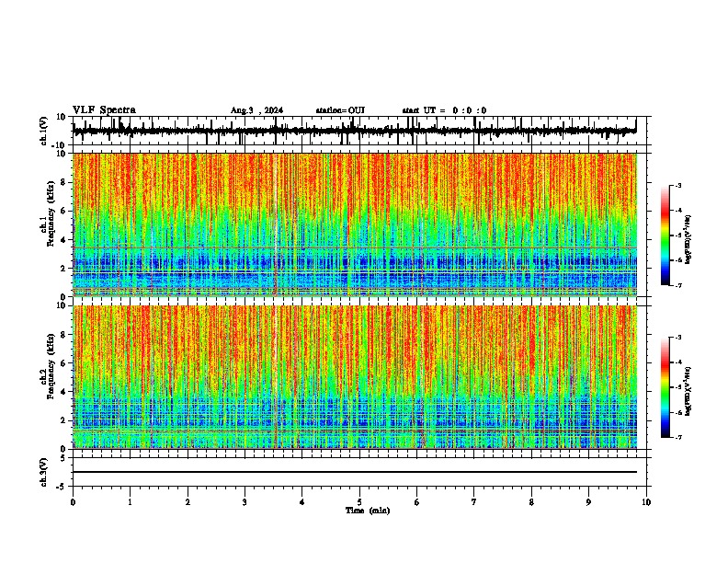
Task: Click time axis tick label "8"
Action: click(531, 502)
